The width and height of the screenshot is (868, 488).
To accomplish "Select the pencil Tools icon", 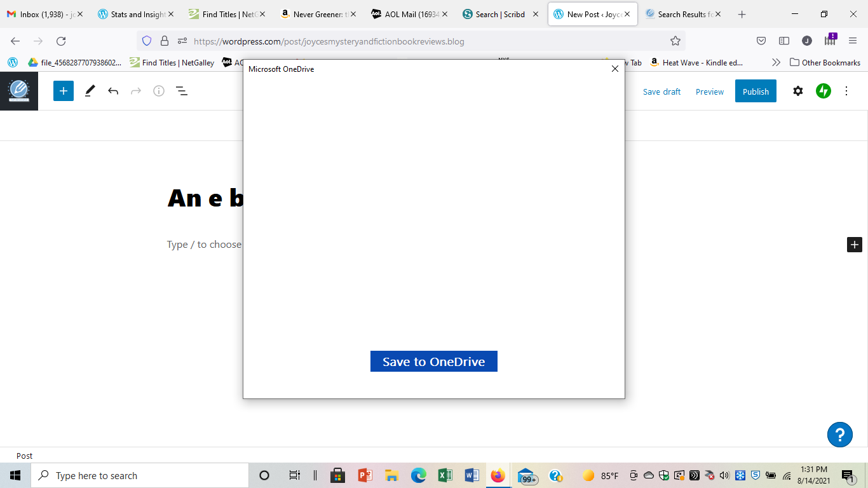I will 90,91.
